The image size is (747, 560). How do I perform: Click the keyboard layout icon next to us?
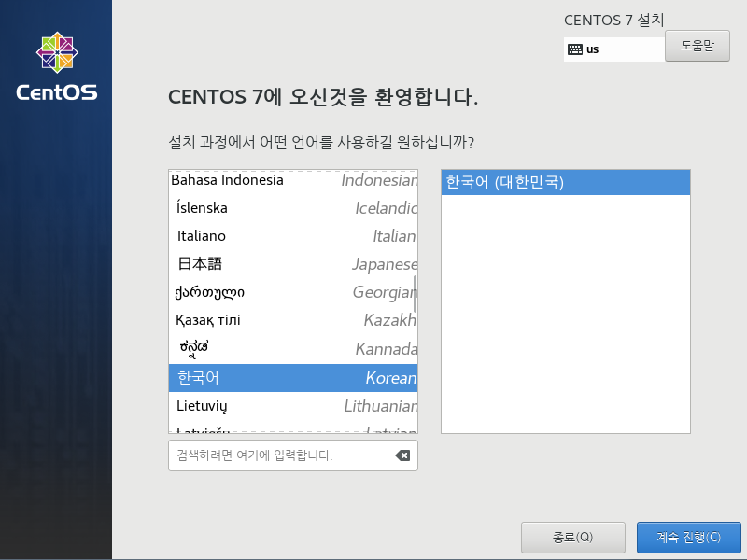[x=575, y=49]
